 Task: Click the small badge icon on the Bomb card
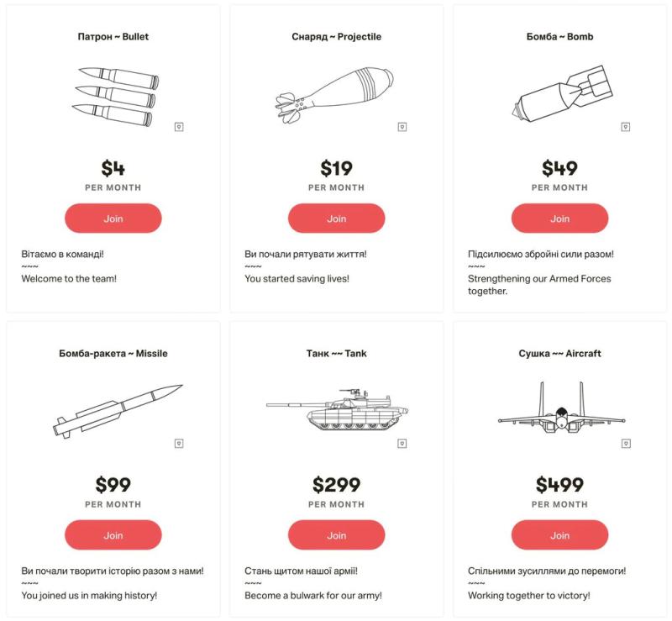626,127
